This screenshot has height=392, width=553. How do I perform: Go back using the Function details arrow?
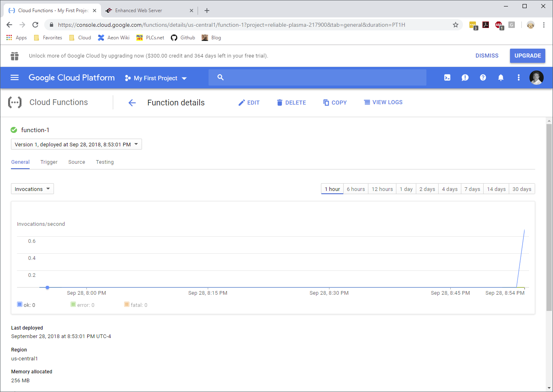pos(132,103)
